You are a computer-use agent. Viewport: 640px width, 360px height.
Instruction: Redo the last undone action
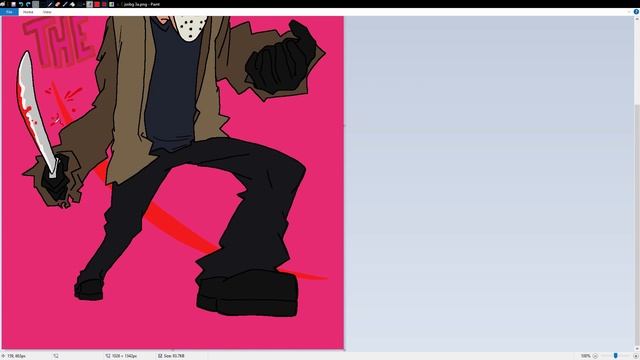28,4
